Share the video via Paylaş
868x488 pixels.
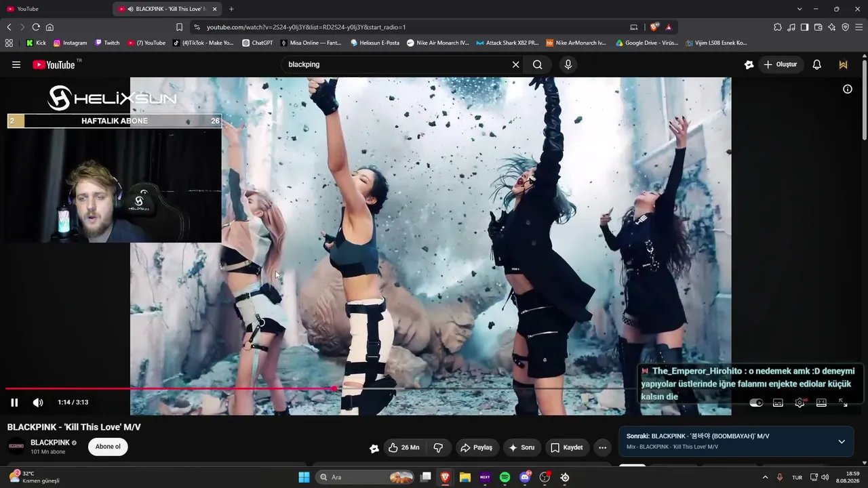(476, 447)
